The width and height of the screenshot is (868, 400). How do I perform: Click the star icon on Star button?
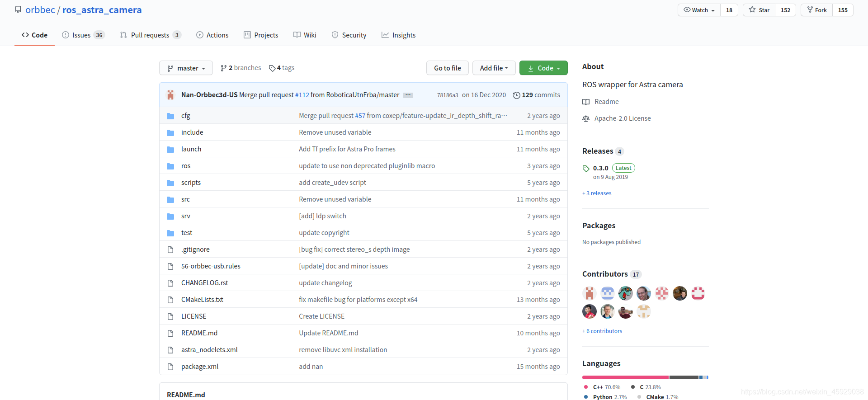coord(752,9)
